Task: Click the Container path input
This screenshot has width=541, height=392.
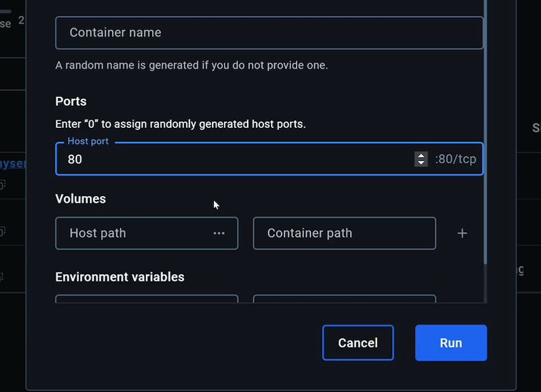Action: 344,234
